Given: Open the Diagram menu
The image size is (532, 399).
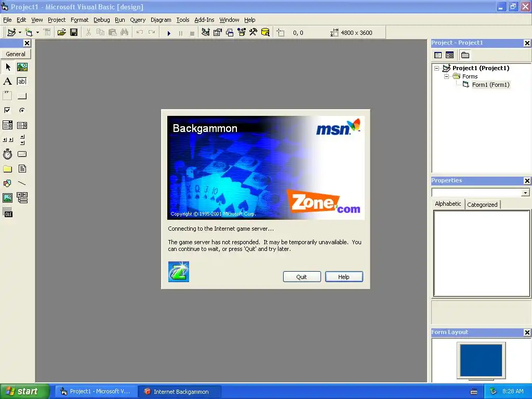Looking at the screenshot, I should pos(161,20).
